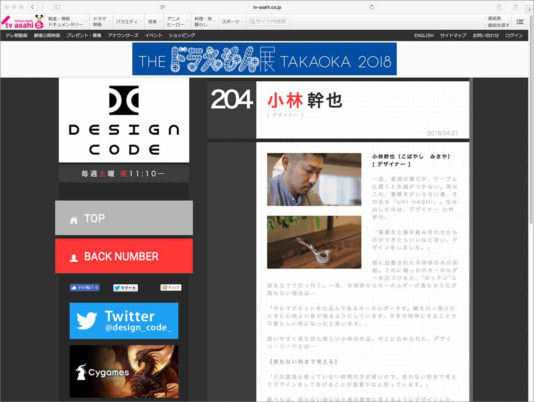Open the アナウンサーズ menu item
Viewport: 534px width, 402px height.
(123, 35)
